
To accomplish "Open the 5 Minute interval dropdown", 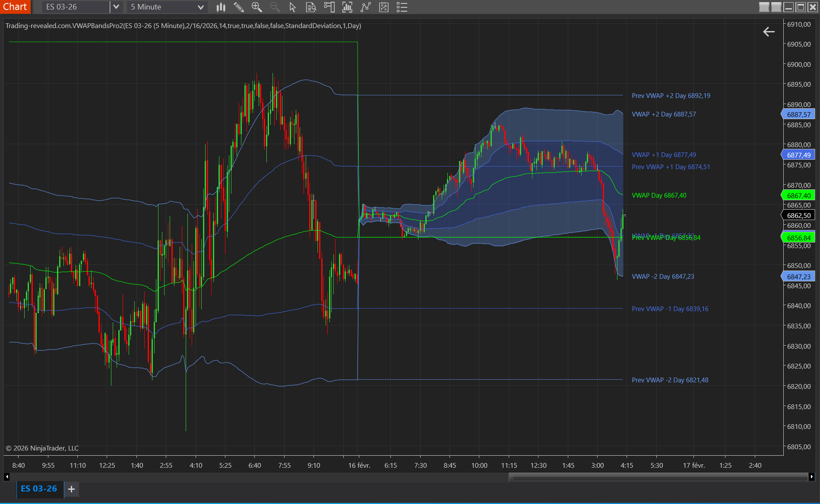I will pyautogui.click(x=200, y=7).
